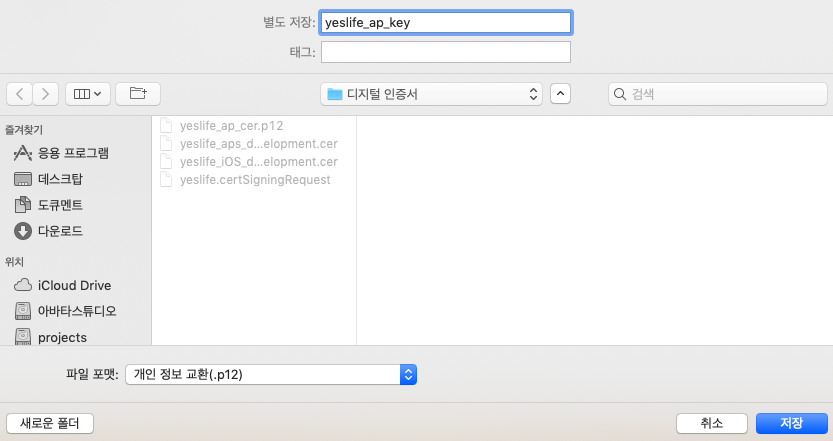Click the disk icon beside projects
The height and width of the screenshot is (441, 833).
click(22, 337)
